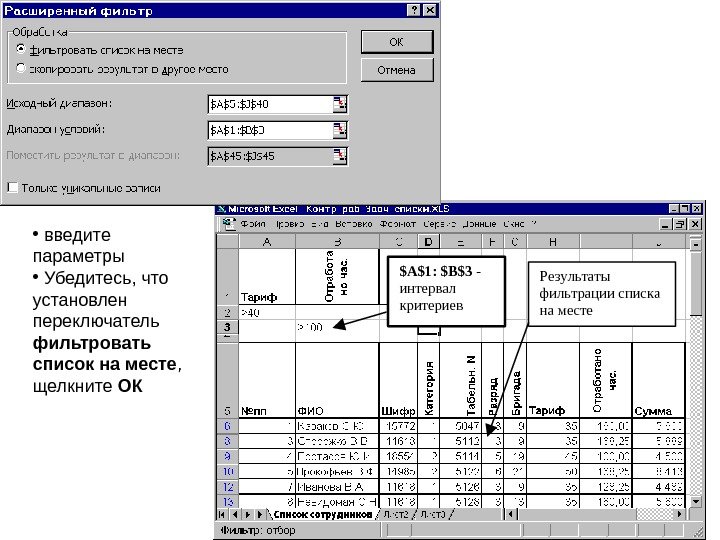720x540 pixels.
Task: Close the workbook via menu bar X
Action: 695,224
